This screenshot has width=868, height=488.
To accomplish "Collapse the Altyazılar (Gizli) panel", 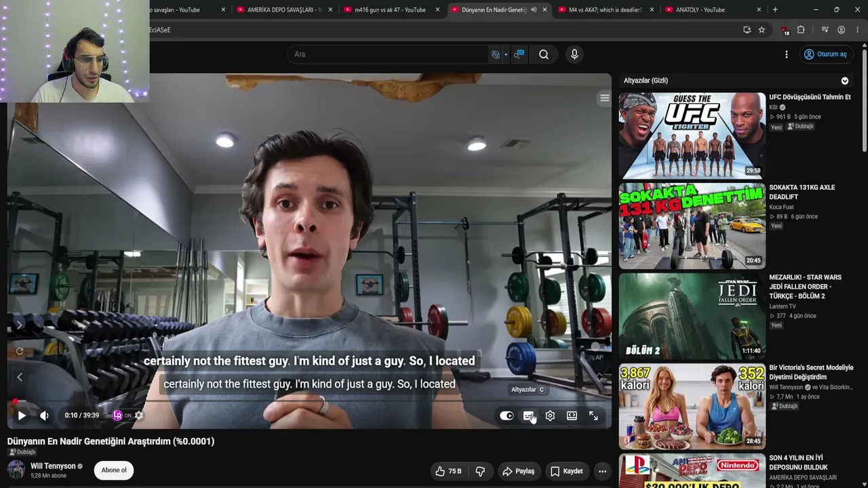I will pos(845,81).
